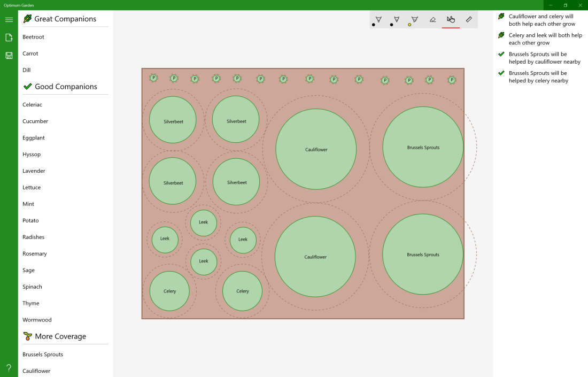Pick Lavender in the Good Companions list

click(34, 171)
